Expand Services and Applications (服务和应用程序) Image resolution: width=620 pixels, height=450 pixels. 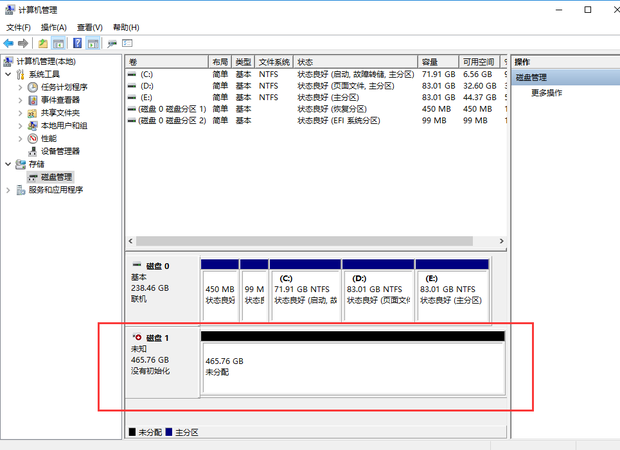pos(9,190)
